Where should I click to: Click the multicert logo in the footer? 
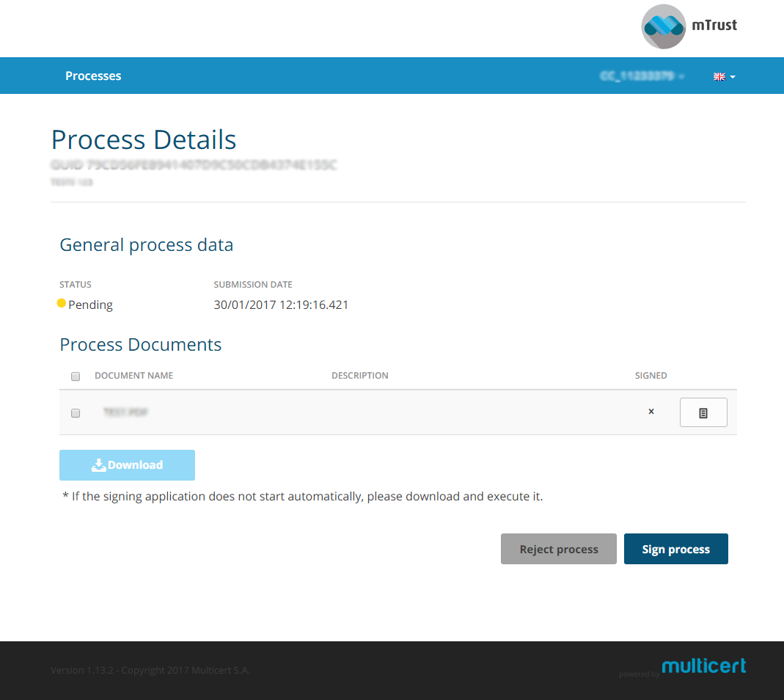coord(703,666)
